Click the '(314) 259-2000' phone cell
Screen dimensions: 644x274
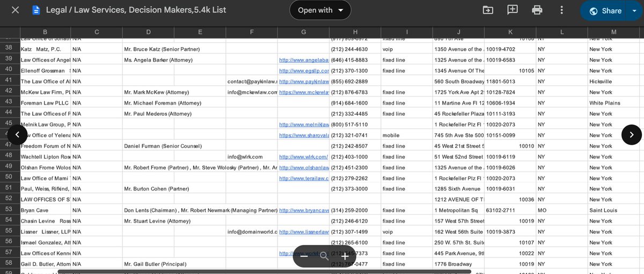click(x=355, y=210)
